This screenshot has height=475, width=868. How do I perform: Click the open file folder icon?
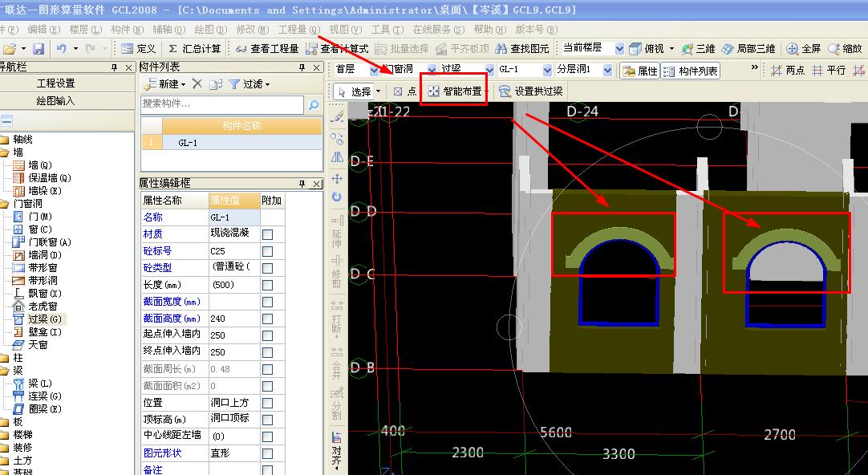[x=9, y=49]
